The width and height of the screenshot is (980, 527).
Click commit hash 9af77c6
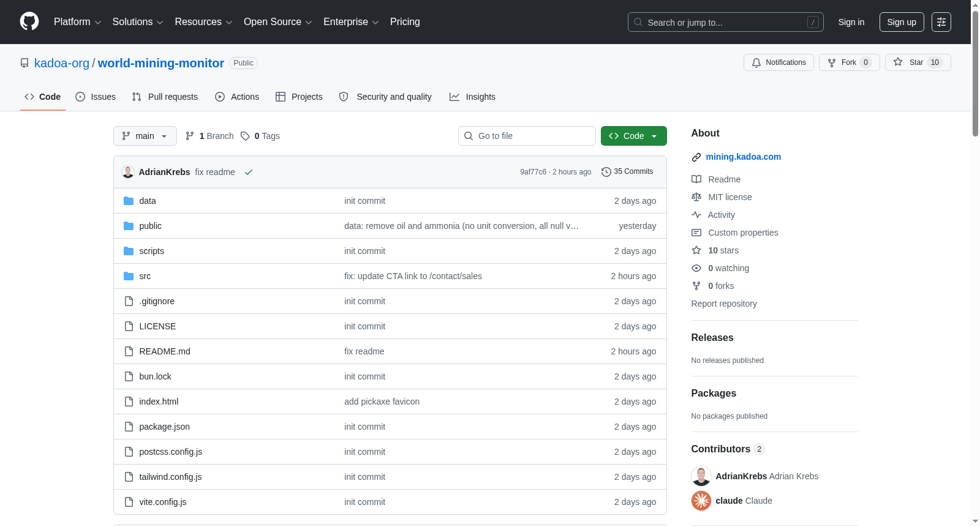tap(533, 172)
